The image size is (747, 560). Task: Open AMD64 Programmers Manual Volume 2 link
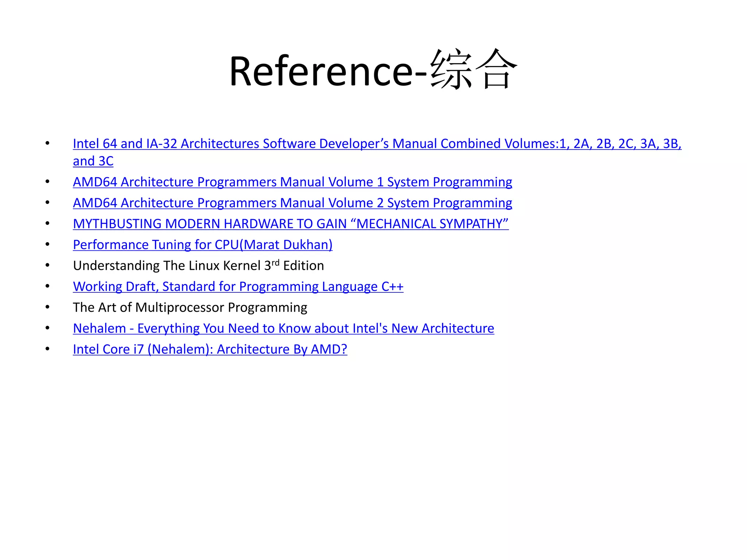click(x=293, y=203)
